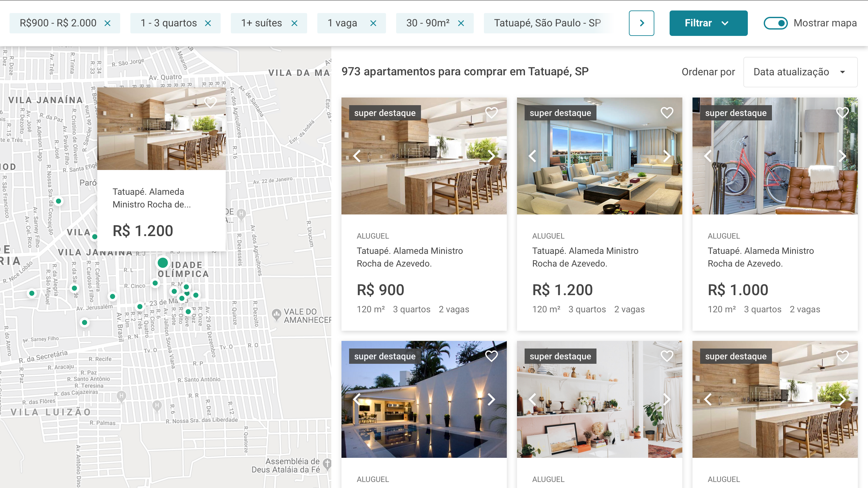This screenshot has height=488, width=868.
Task: Remove the 1 vaga filter chip
Action: click(x=373, y=23)
